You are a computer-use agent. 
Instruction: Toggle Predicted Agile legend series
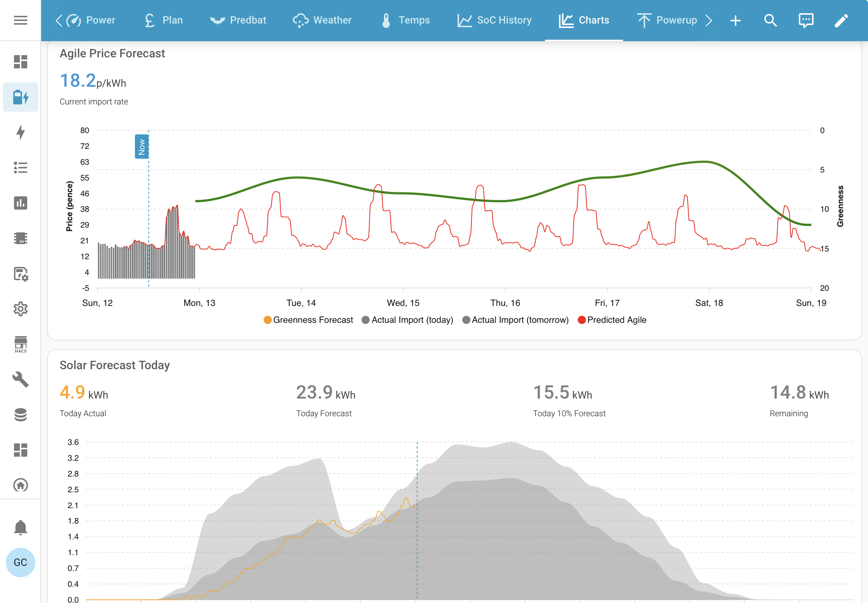click(612, 320)
